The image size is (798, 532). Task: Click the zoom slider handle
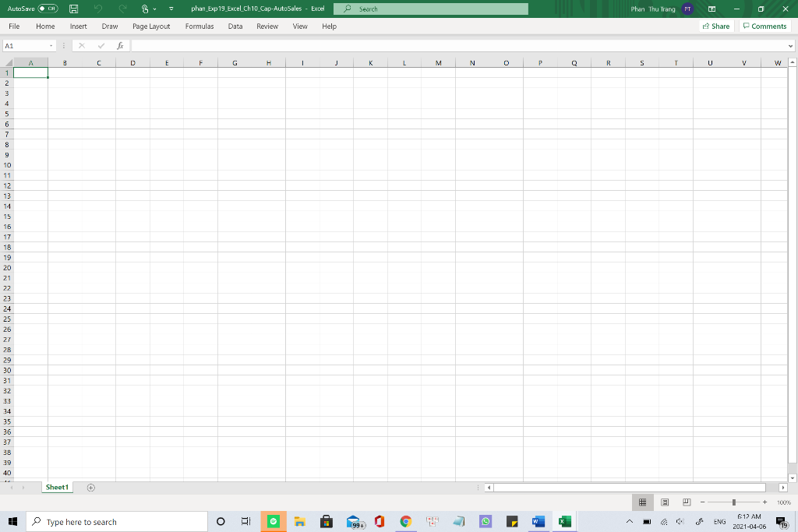pos(734,502)
